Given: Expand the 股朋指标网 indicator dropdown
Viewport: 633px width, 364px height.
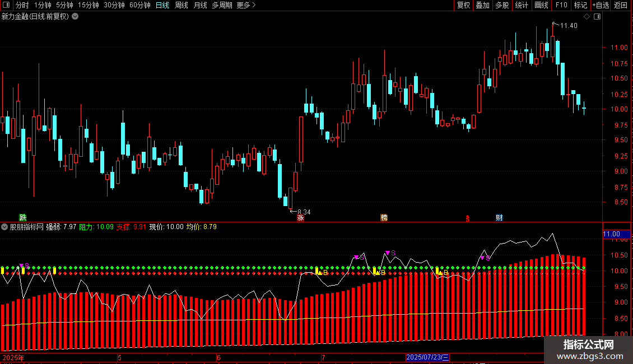Looking at the screenshot, I should pos(4,227).
